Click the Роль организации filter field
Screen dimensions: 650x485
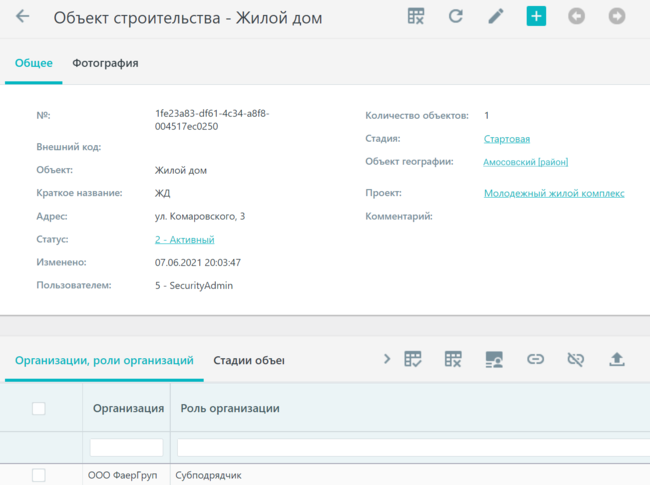tap(413, 448)
